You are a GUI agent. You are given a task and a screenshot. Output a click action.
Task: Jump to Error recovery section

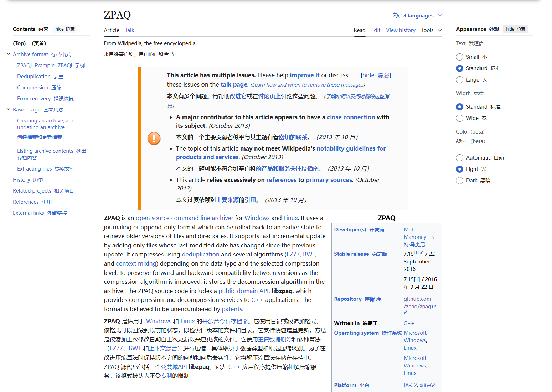click(45, 99)
